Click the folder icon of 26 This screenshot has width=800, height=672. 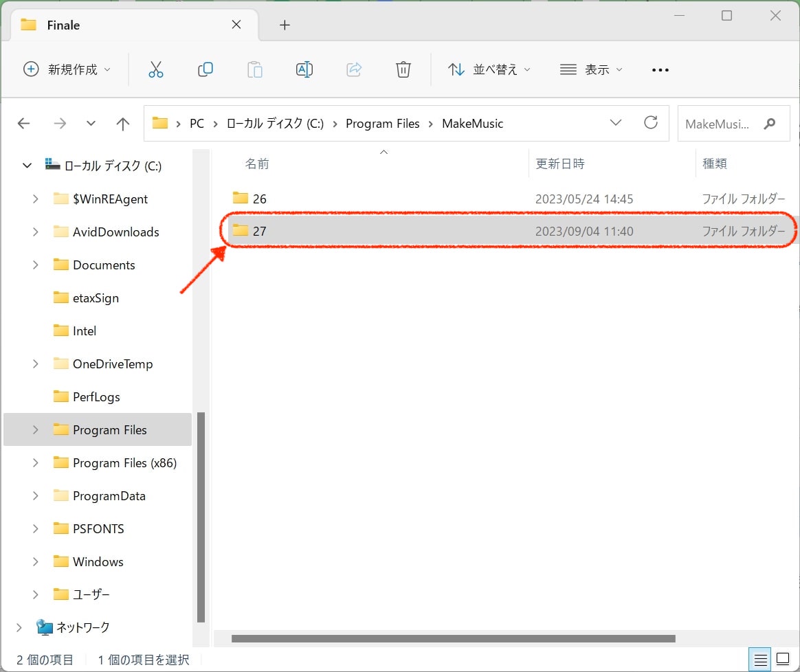[241, 198]
